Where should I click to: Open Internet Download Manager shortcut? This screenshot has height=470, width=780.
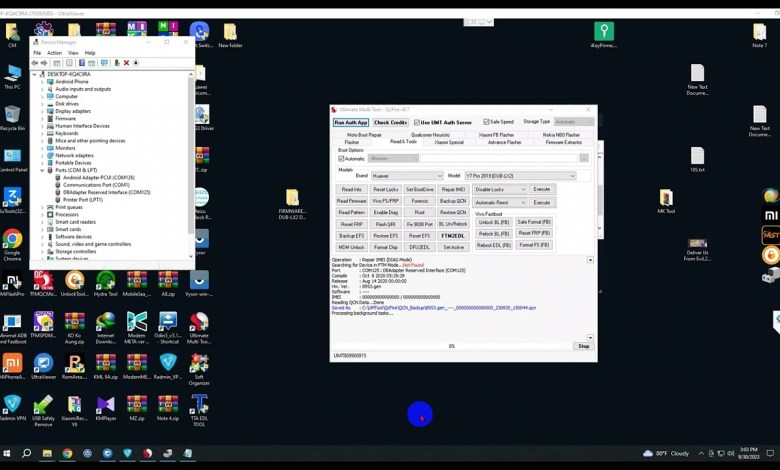(x=106, y=323)
